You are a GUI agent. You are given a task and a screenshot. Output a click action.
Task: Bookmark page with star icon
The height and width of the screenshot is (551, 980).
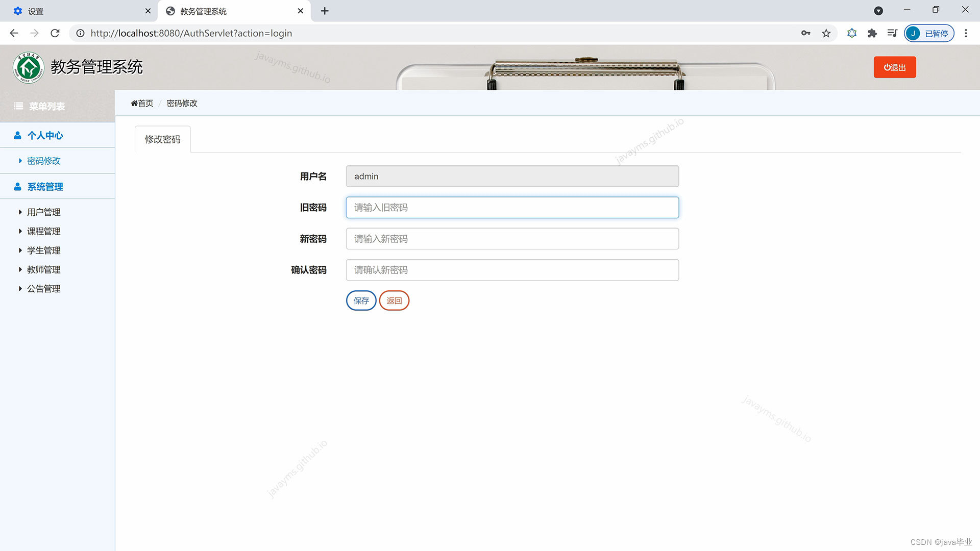(x=826, y=33)
